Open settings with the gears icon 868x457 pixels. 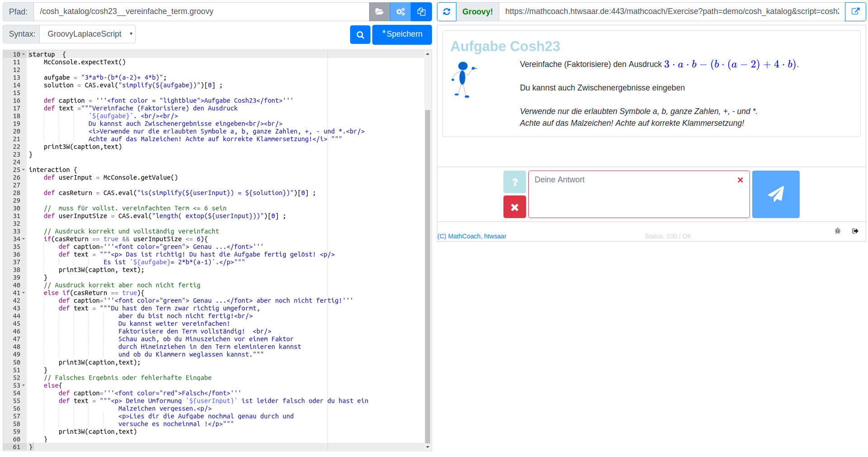pos(400,12)
